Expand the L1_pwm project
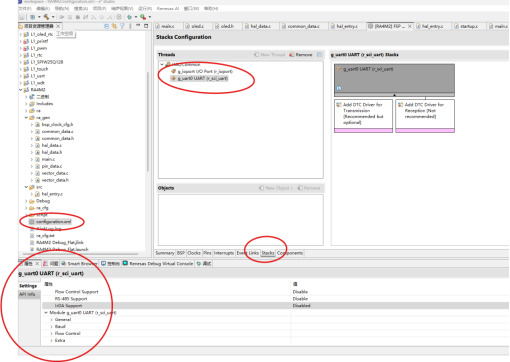Viewport: 510px width, 362px height. tap(21, 48)
